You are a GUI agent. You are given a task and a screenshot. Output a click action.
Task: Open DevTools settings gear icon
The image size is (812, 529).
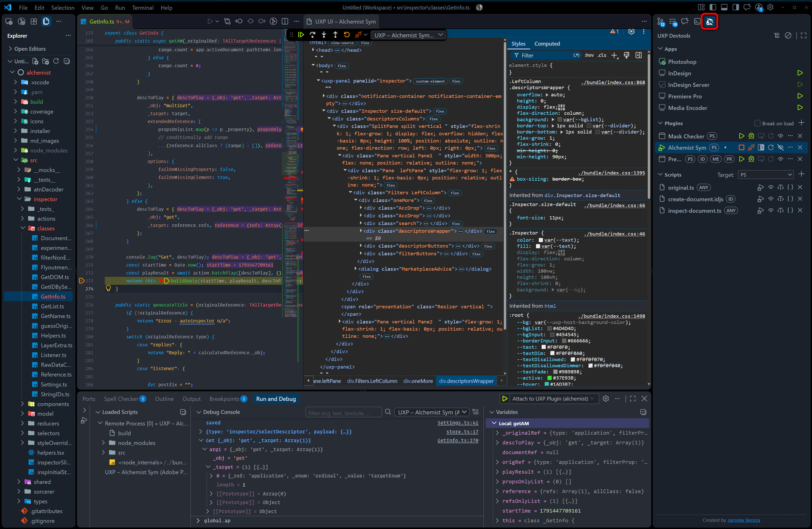[631, 32]
